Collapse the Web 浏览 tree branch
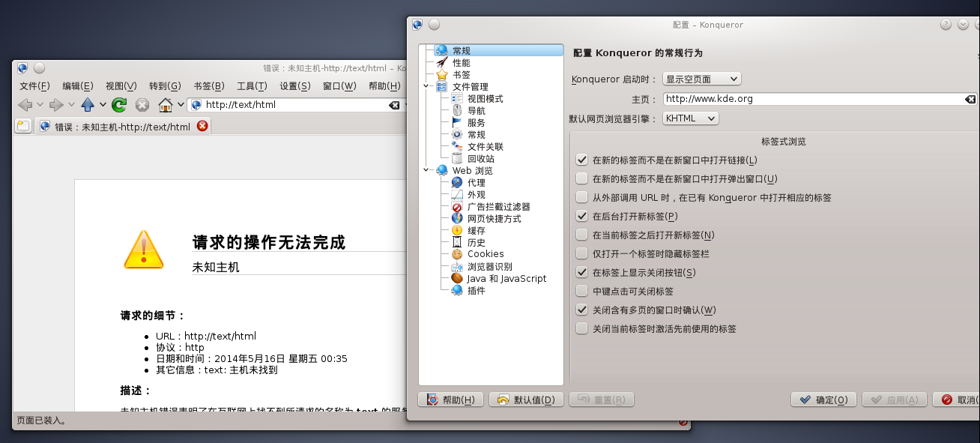 pos(426,171)
